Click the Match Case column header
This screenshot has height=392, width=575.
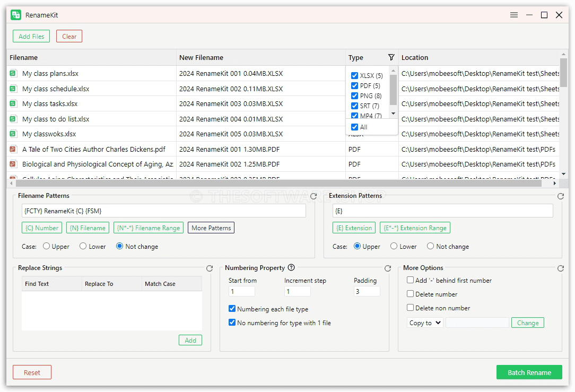pos(172,284)
